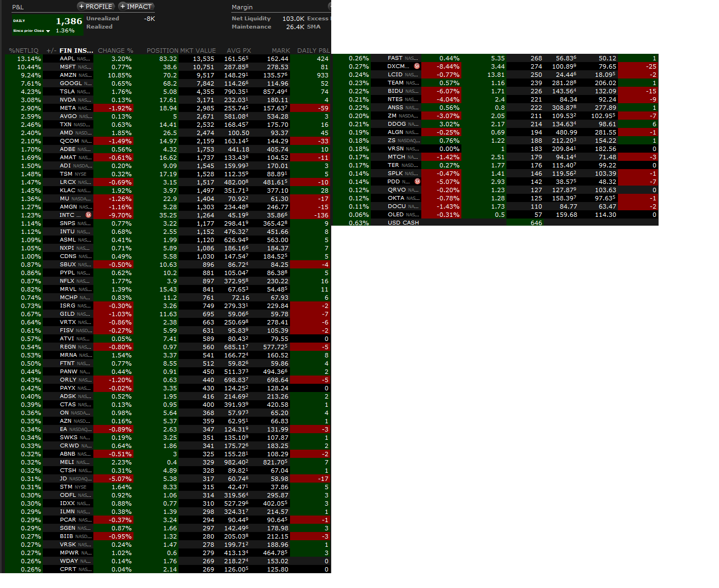The image size is (719, 588).
Task: Select the BIDU row ticker
Action: (x=395, y=91)
